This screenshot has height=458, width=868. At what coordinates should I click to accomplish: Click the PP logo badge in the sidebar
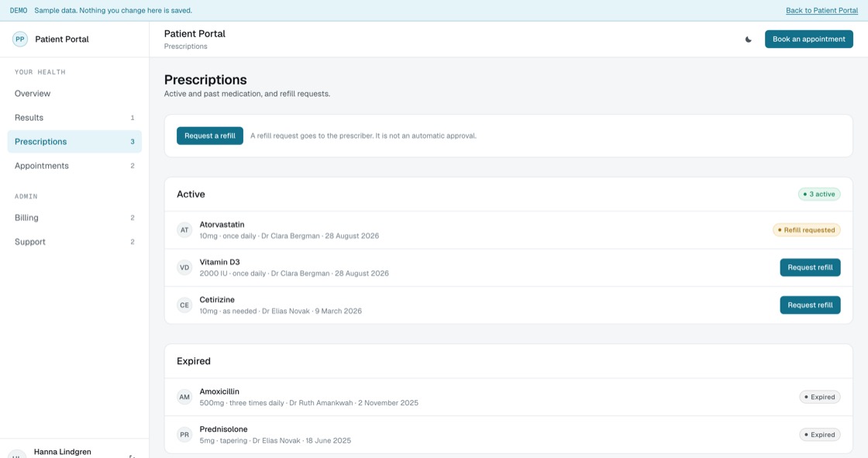pyautogui.click(x=20, y=40)
